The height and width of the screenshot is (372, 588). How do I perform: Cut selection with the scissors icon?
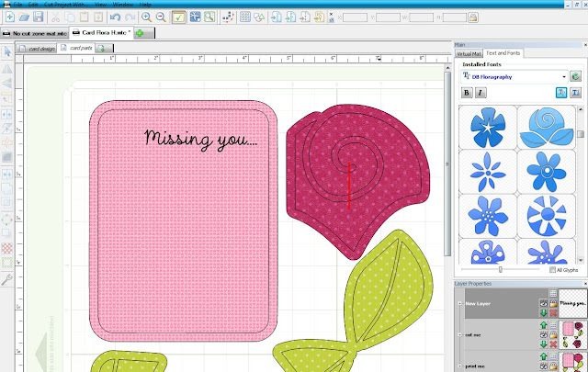(x=55, y=17)
